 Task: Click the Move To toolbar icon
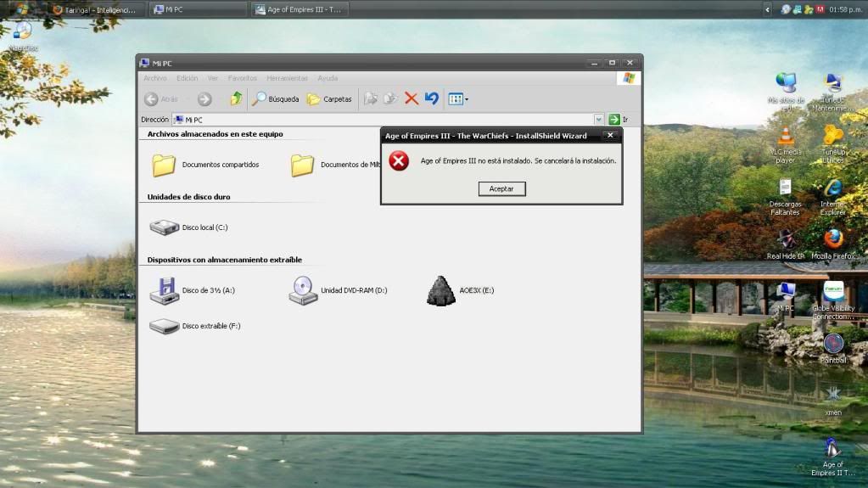(370, 99)
